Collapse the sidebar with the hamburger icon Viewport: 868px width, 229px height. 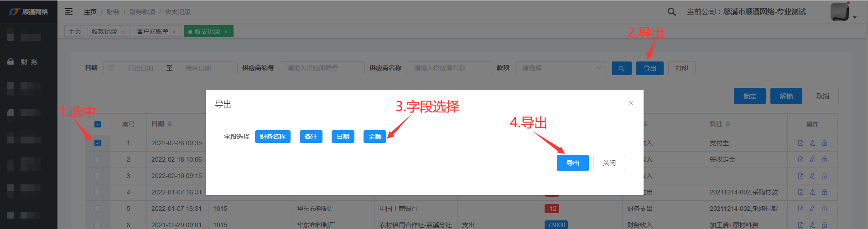pyautogui.click(x=69, y=11)
